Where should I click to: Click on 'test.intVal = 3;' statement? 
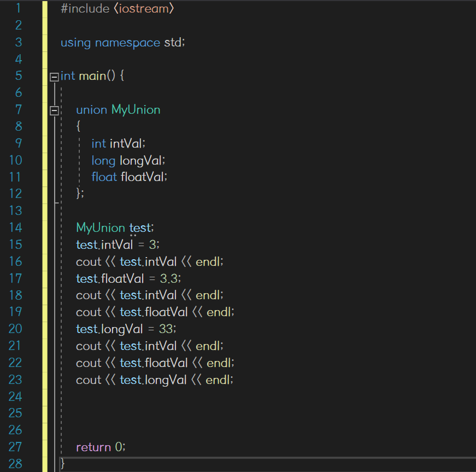pyautogui.click(x=118, y=244)
